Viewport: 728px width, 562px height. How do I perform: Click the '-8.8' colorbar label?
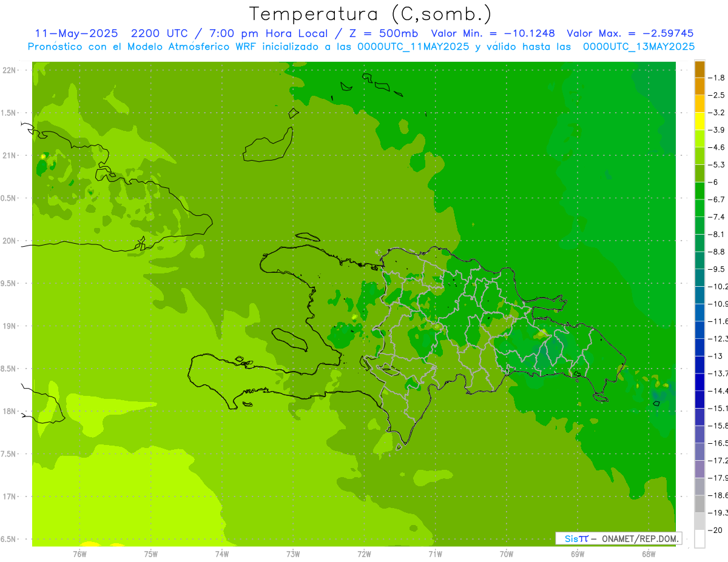click(717, 252)
